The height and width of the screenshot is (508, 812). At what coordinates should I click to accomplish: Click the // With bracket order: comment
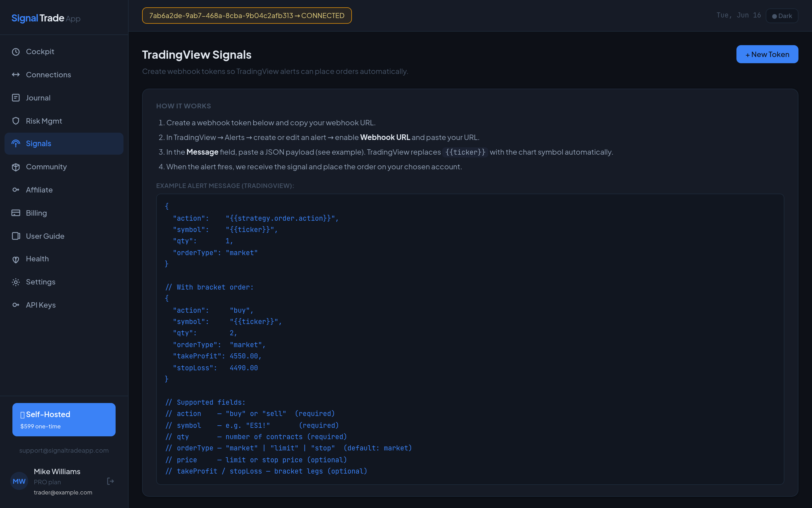point(209,287)
